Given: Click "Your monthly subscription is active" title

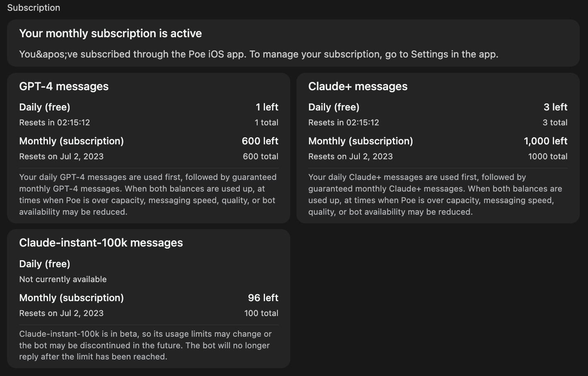Looking at the screenshot, I should [110, 34].
